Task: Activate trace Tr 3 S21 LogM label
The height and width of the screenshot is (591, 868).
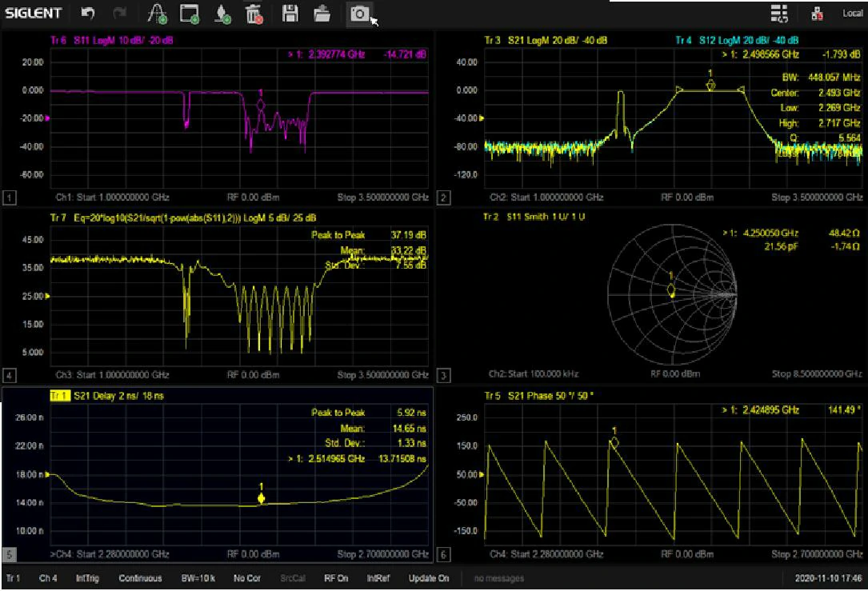Action: [546, 41]
